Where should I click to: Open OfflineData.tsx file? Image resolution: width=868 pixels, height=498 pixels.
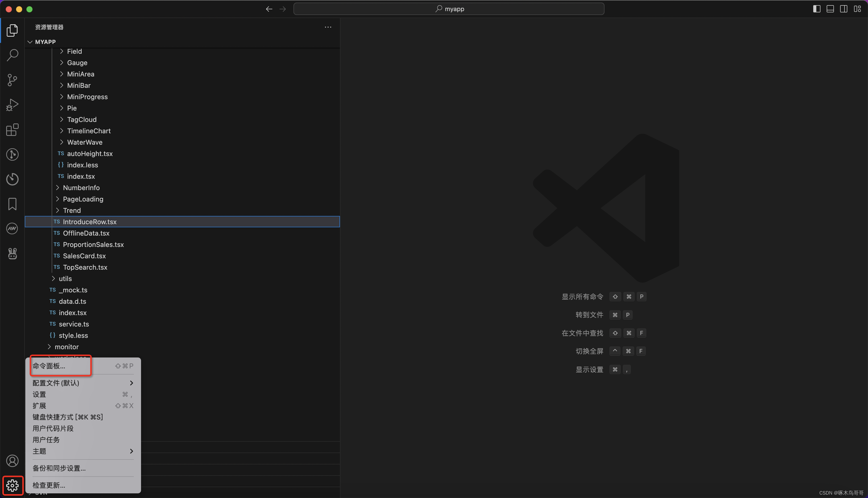coord(182,233)
